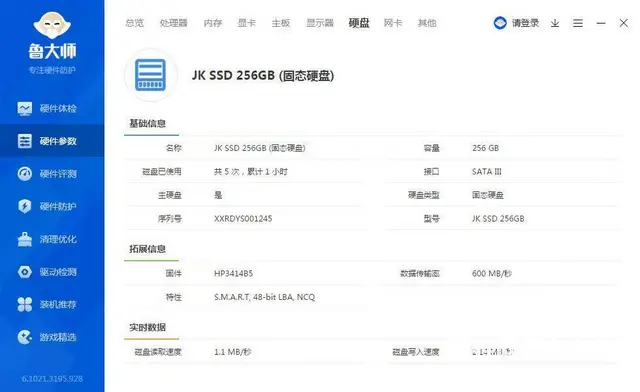Open 清理优化 cleanup section
This screenshot has height=392, width=640.
[52, 239]
